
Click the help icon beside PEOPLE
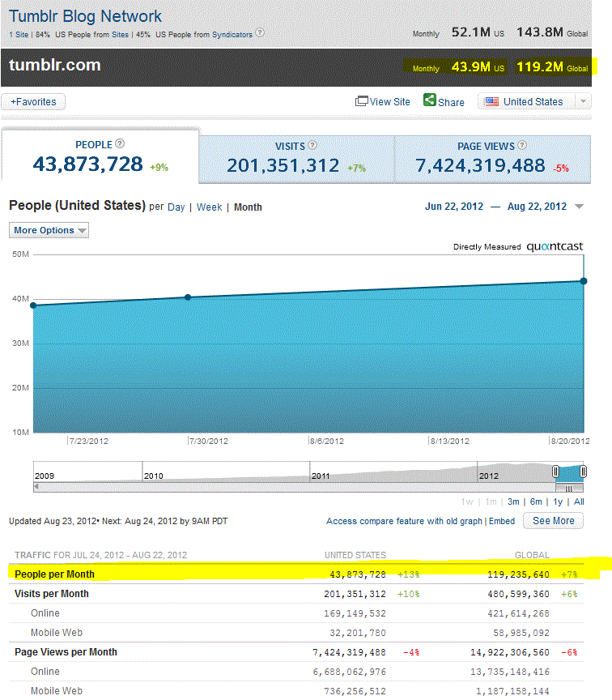click(x=120, y=143)
